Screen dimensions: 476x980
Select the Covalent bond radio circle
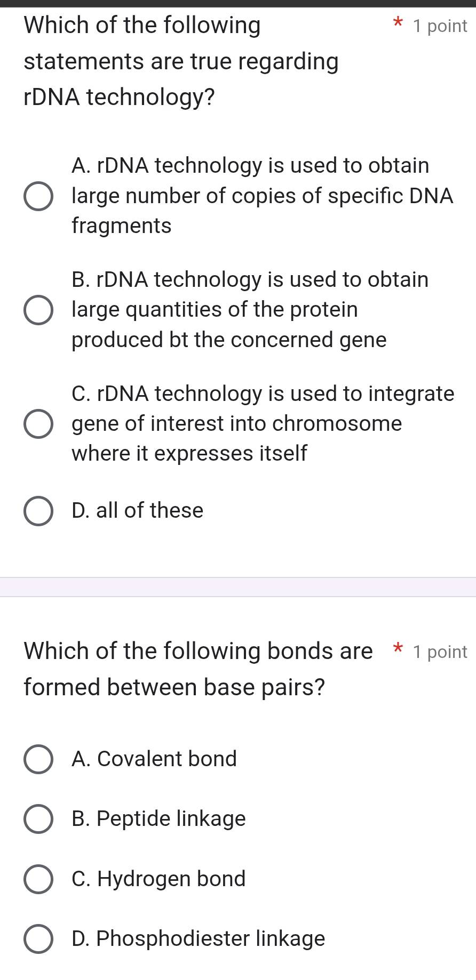pos(38,759)
